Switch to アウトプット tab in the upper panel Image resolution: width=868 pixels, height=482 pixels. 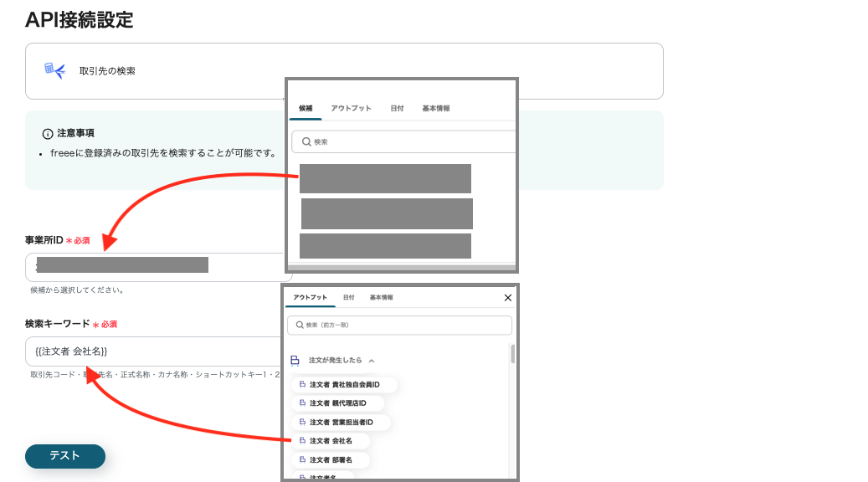pos(351,109)
